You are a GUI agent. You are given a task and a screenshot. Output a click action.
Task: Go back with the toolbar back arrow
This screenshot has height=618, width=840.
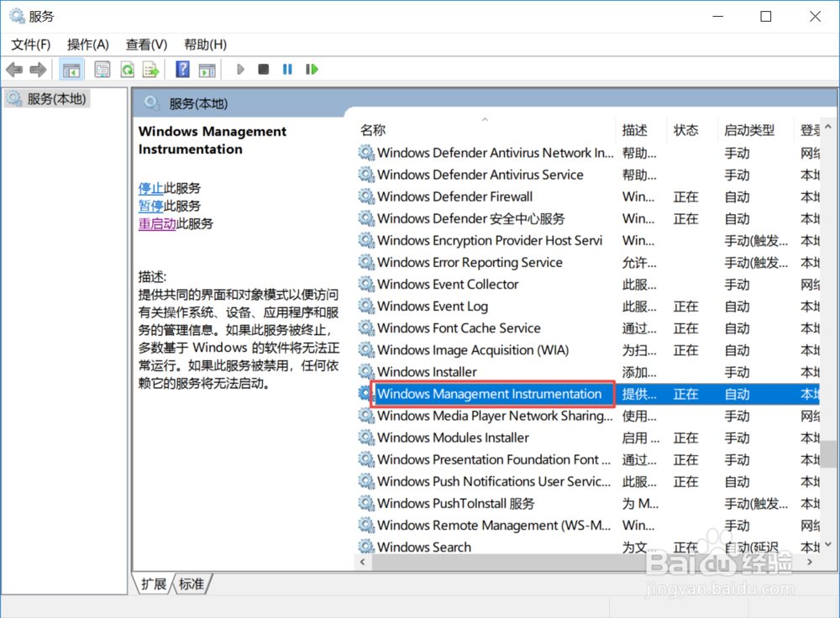click(14, 70)
